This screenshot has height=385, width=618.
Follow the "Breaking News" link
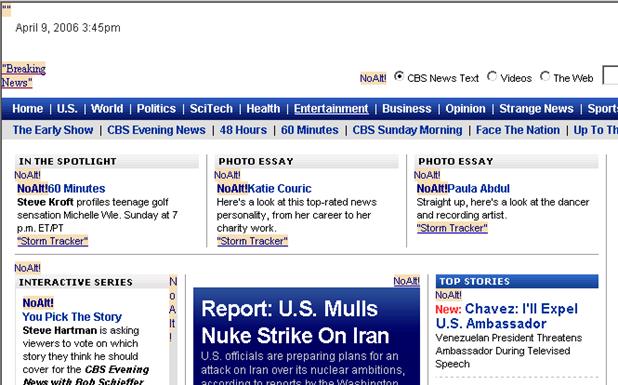tap(24, 76)
